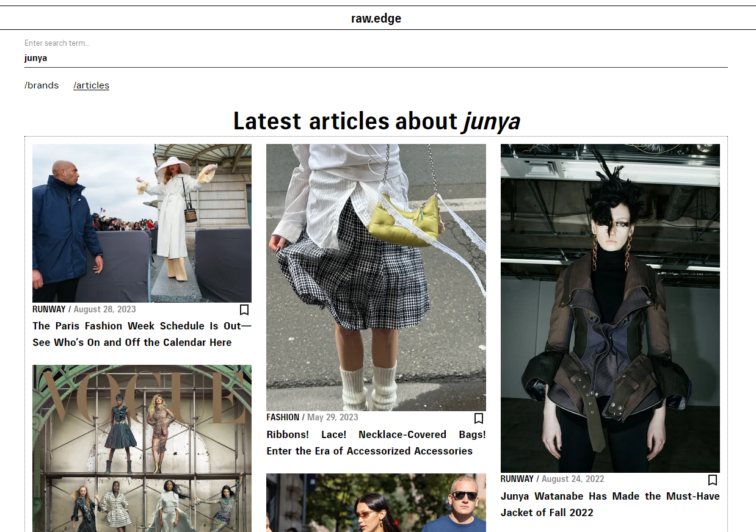Image resolution: width=756 pixels, height=532 pixels.
Task: Click the August 28, 2023 date
Action: (104, 309)
